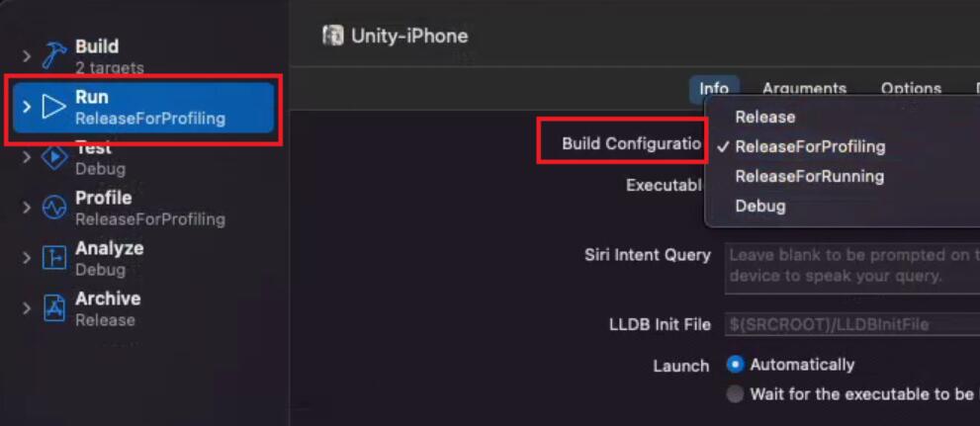Click the LLDB Init File field
The width and height of the screenshot is (980, 426).
[x=851, y=325]
